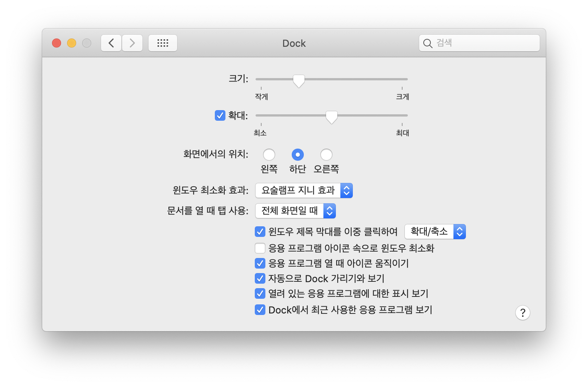
Task: Minimize the Dock window with yellow button
Action: [x=72, y=43]
